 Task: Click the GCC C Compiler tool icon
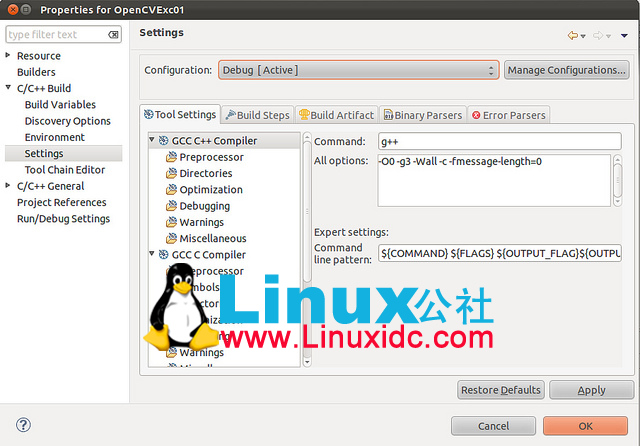(x=164, y=255)
